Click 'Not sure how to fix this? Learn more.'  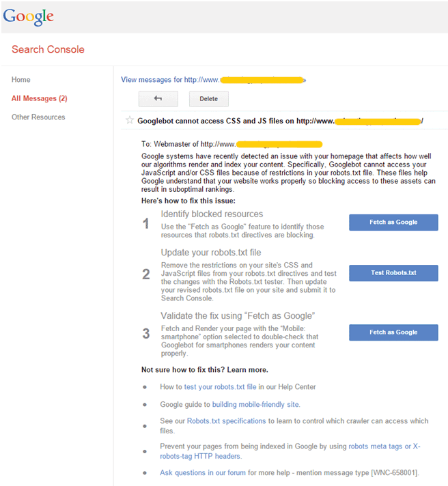[205, 370]
